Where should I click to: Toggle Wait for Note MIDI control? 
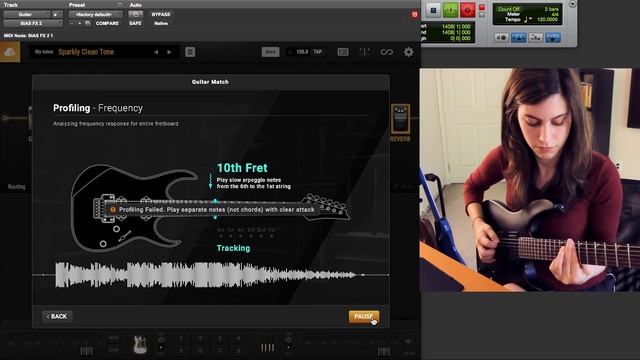501,38
